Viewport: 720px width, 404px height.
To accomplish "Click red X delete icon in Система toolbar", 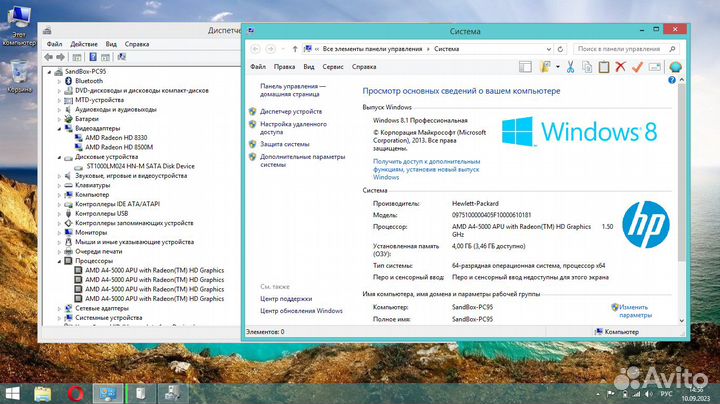I will point(620,67).
